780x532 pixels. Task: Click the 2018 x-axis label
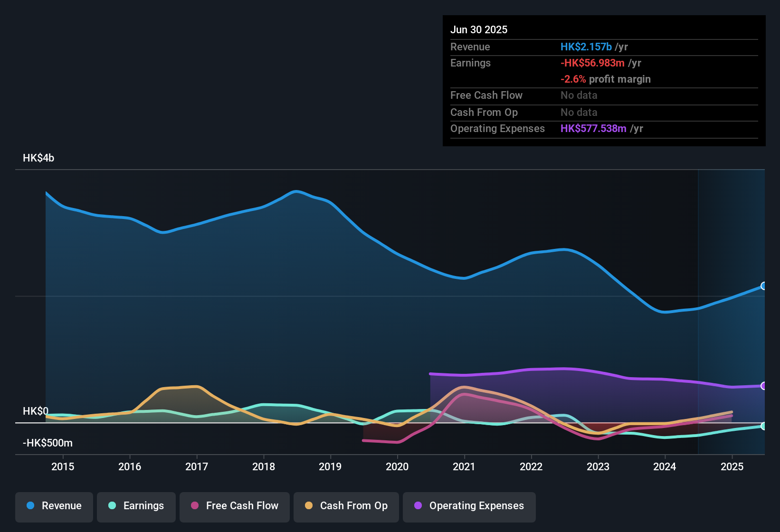tap(264, 466)
